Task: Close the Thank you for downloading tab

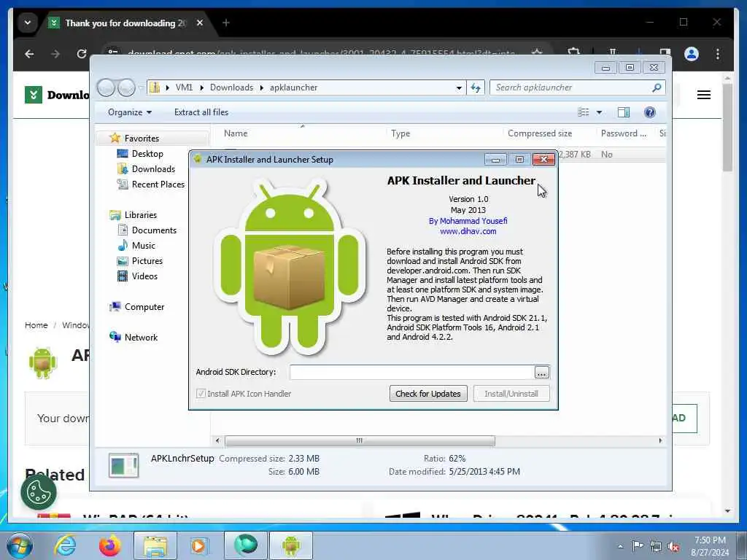Action: pyautogui.click(x=200, y=23)
